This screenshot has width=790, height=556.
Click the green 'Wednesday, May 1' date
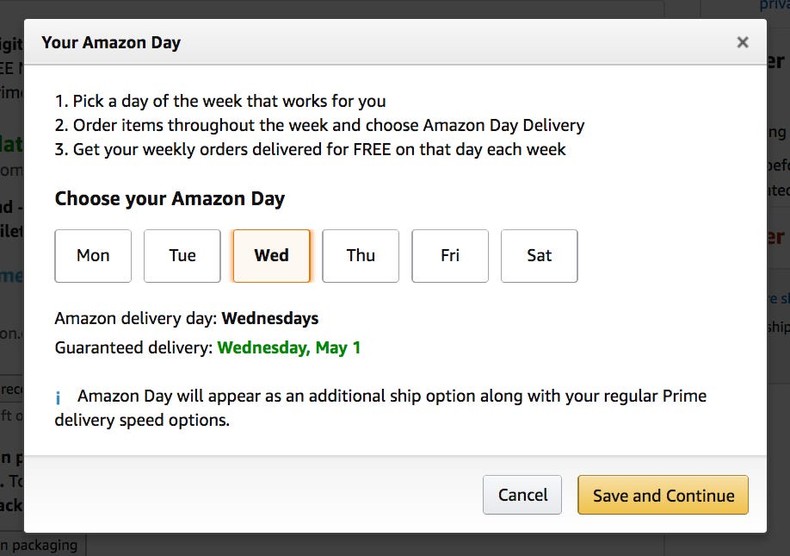pyautogui.click(x=289, y=348)
